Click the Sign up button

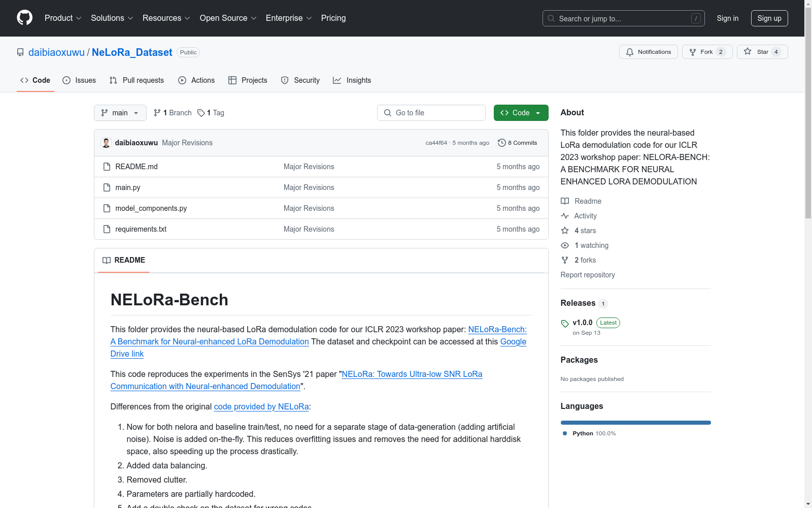(x=769, y=18)
